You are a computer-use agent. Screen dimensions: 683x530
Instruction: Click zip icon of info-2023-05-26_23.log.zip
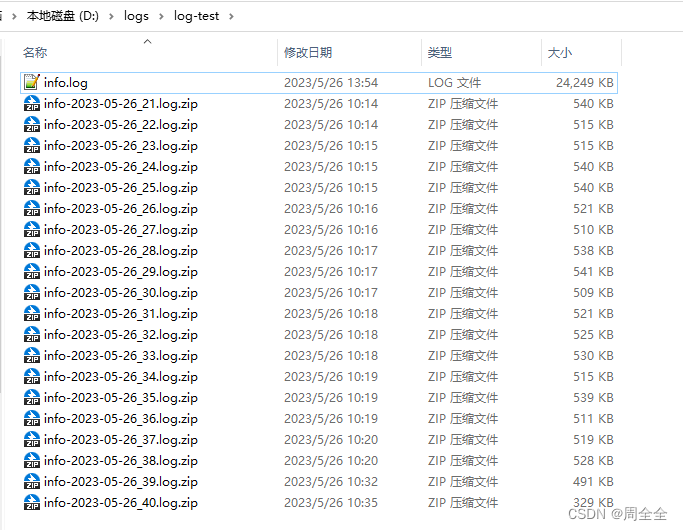pyautogui.click(x=32, y=145)
